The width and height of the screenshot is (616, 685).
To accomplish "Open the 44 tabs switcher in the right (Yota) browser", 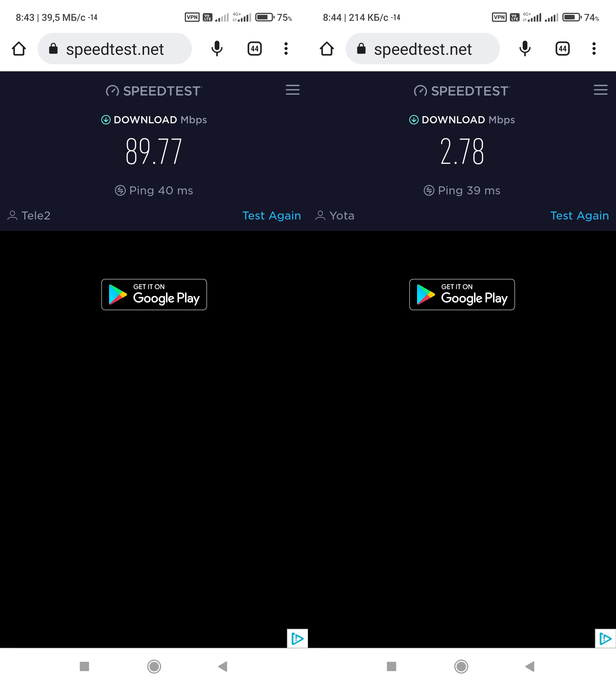I will [562, 49].
